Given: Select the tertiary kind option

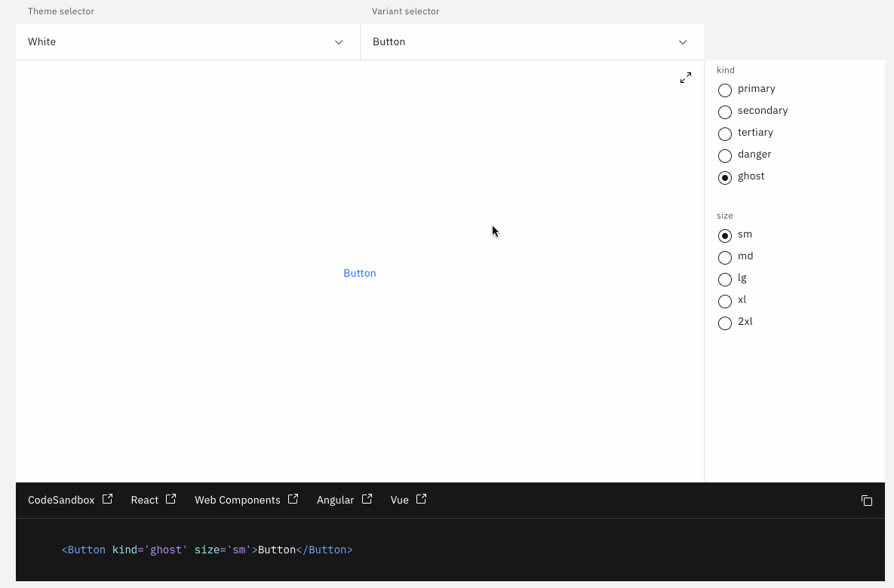Looking at the screenshot, I should click(x=724, y=133).
